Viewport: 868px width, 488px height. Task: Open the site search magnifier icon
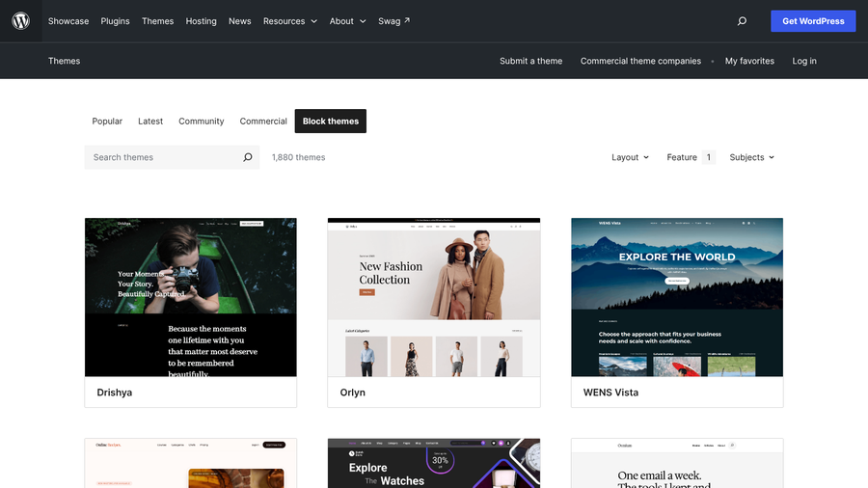pyautogui.click(x=742, y=21)
